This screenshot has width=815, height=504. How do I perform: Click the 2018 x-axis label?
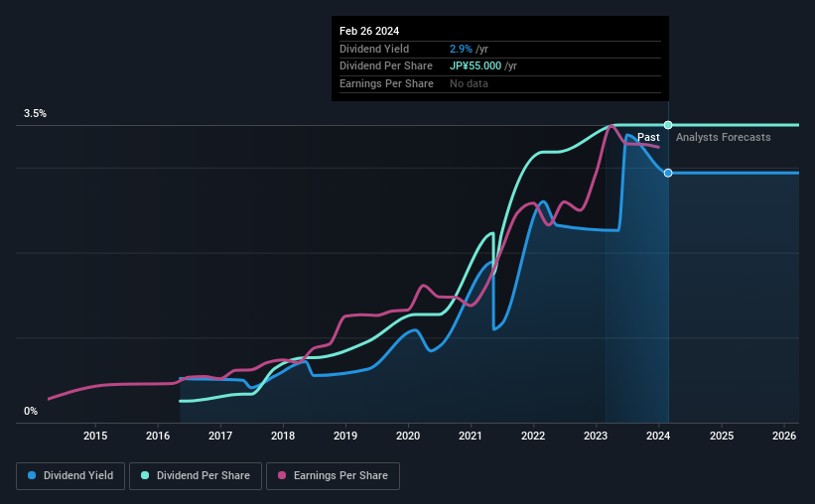[x=283, y=436]
